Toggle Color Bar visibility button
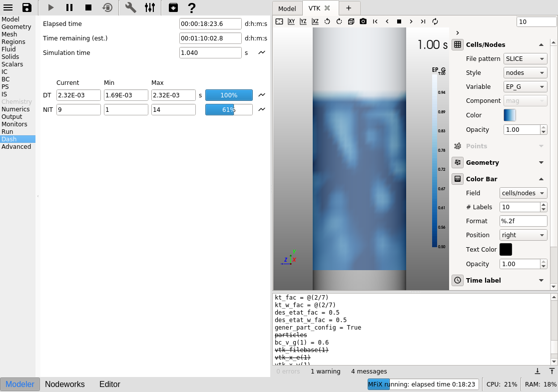The image size is (558, 392). 458,179
